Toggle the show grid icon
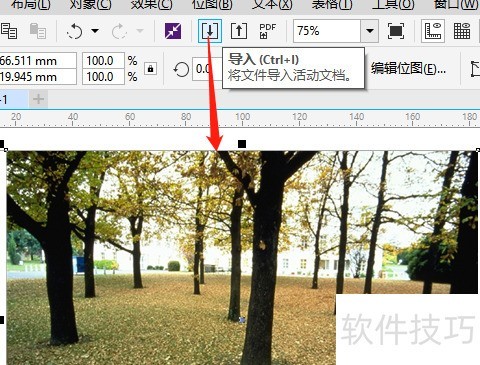Screen dimensions: 480x365 (462, 31)
